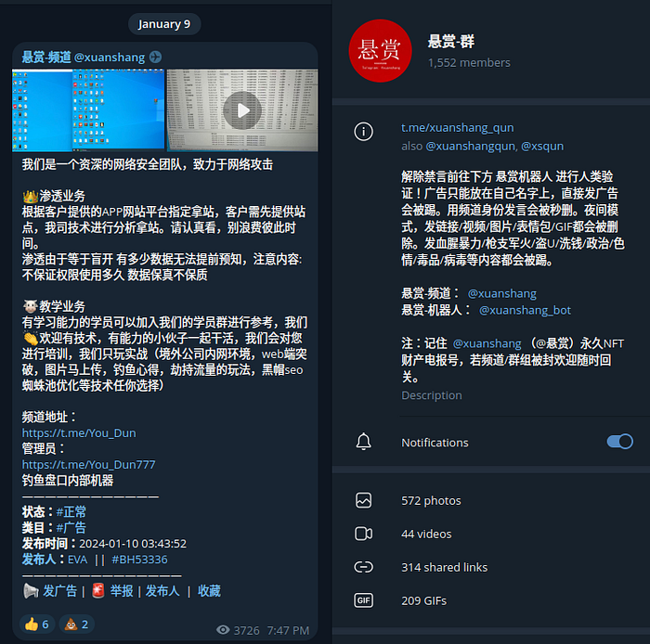This screenshot has width=650, height=644.
Task: Click the 发布人 link in the footer row
Action: (162, 591)
